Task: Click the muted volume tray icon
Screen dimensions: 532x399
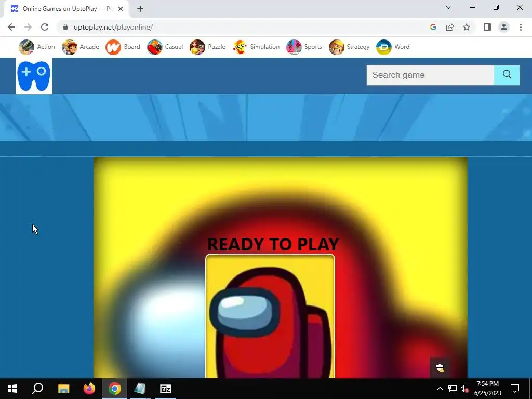Action: click(x=464, y=389)
